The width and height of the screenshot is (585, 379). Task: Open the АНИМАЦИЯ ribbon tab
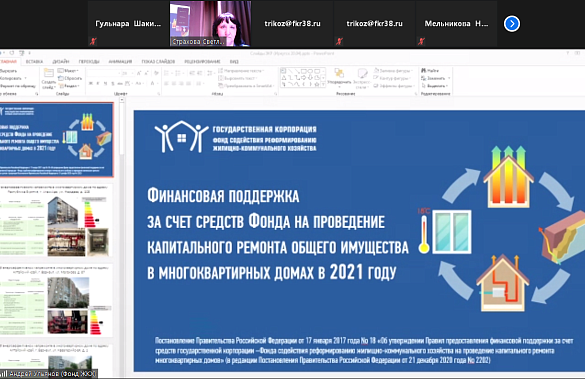120,61
